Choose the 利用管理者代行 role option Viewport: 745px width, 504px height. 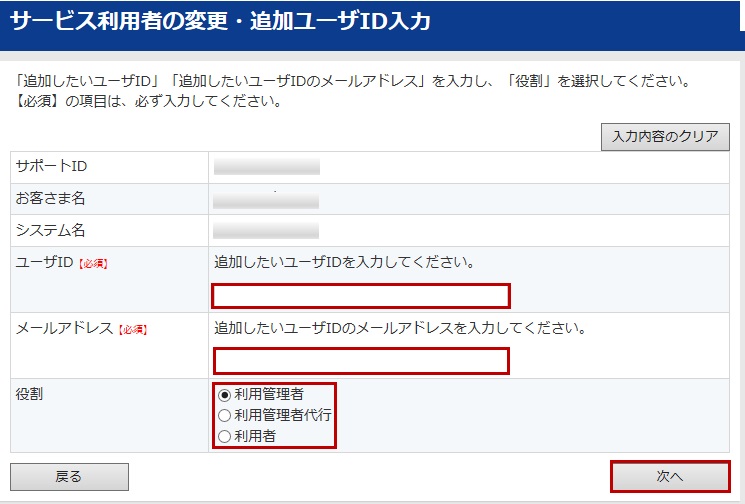[224, 415]
